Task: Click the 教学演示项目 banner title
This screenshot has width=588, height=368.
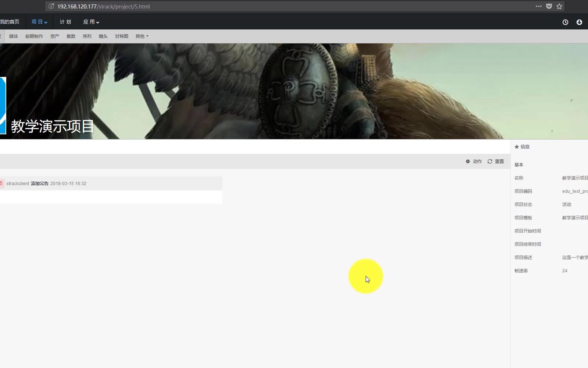Action: tap(53, 127)
